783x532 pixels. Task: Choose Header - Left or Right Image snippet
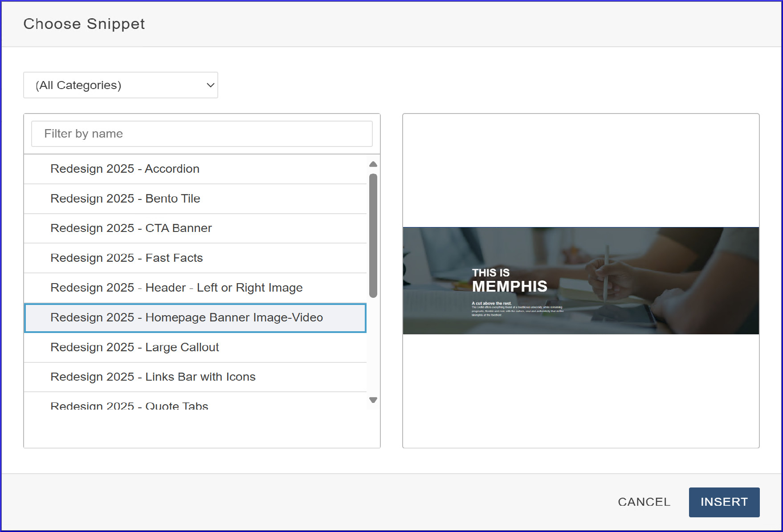176,288
